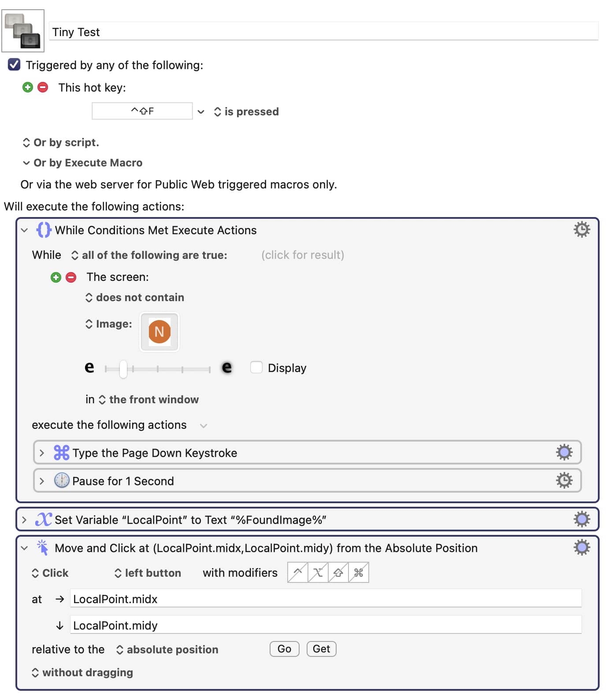Expand the Type the Page Down Keystroke action
Image resolution: width=608 pixels, height=700 pixels.
click(42, 453)
